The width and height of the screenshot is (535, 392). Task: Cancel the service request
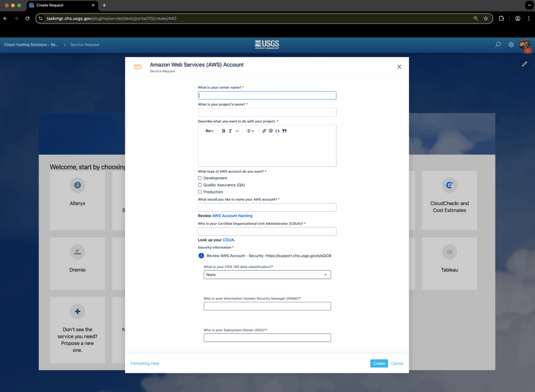pyautogui.click(x=397, y=363)
